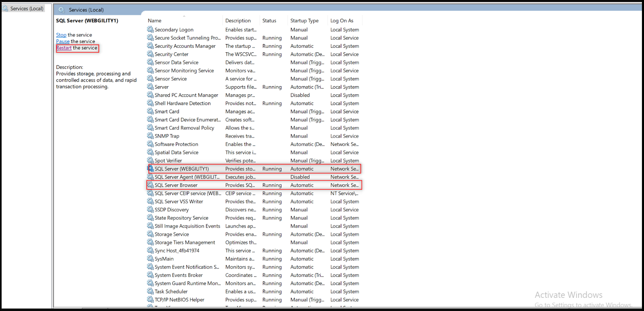Click the Restart the service link
Viewport: 644px width, 311px height.
click(x=64, y=48)
